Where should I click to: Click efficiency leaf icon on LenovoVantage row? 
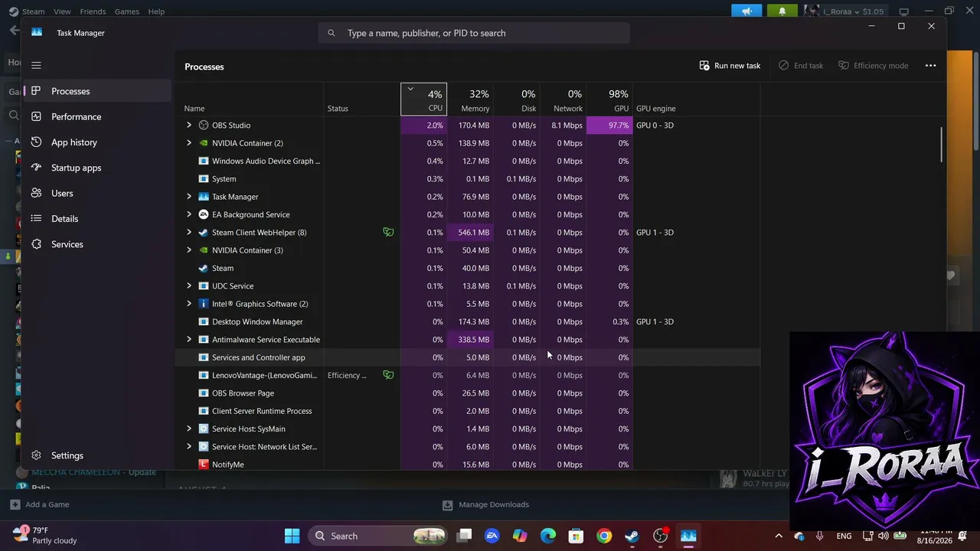pyautogui.click(x=388, y=375)
